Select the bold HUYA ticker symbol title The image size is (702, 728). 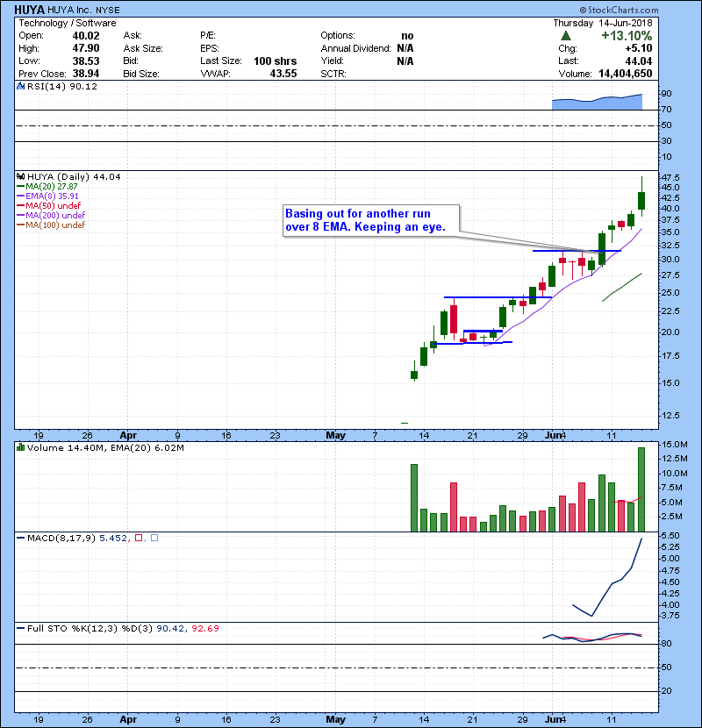(29, 10)
